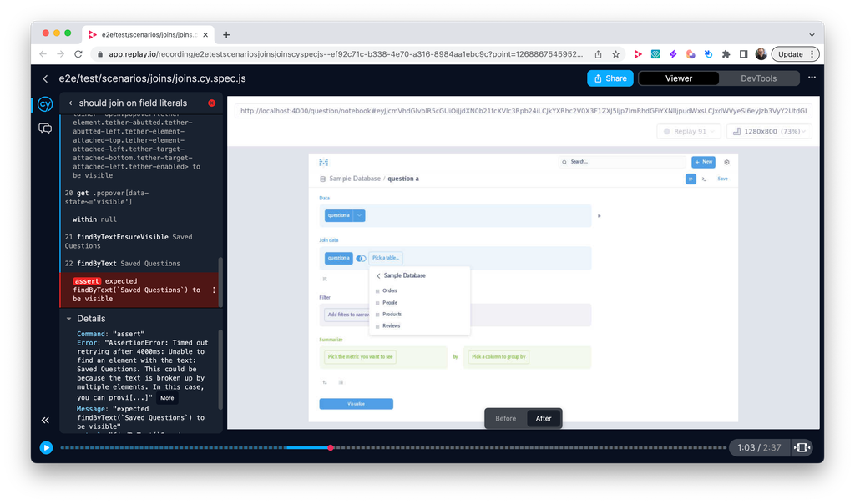
Task: Click the preview play arrow beside Data row
Action: tap(600, 216)
